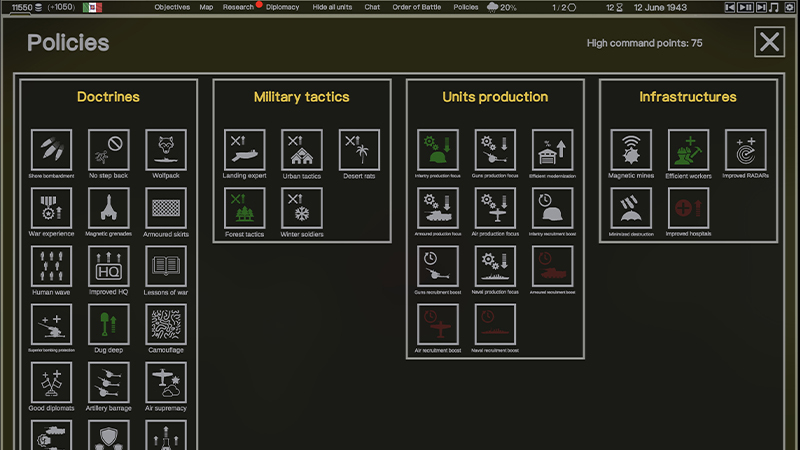Viewport: 800px width, 450px height.
Task: Click the red Naval recruitment boost icon
Action: click(x=495, y=324)
